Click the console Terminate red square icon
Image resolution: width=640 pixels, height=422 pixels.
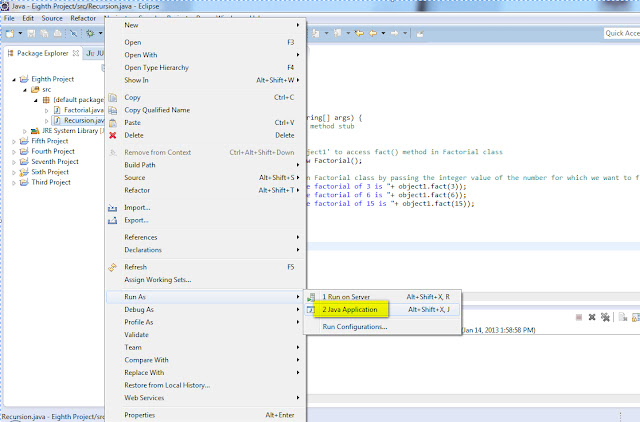click(579, 317)
